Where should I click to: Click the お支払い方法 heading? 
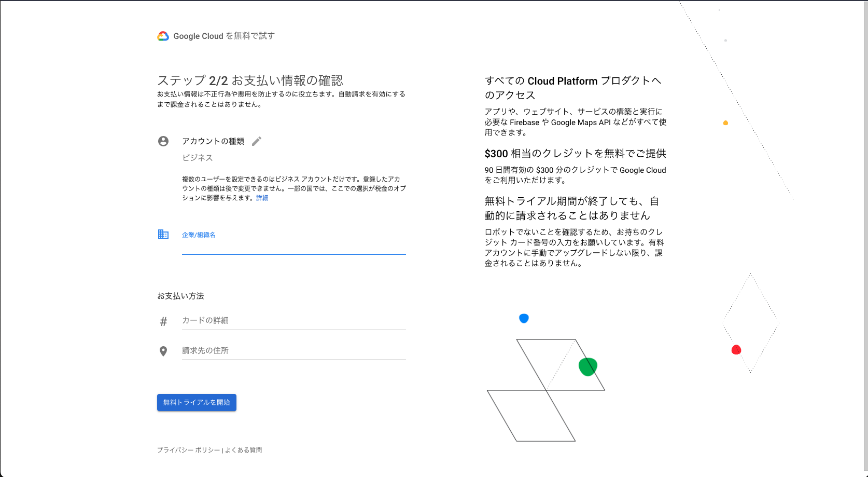[180, 296]
